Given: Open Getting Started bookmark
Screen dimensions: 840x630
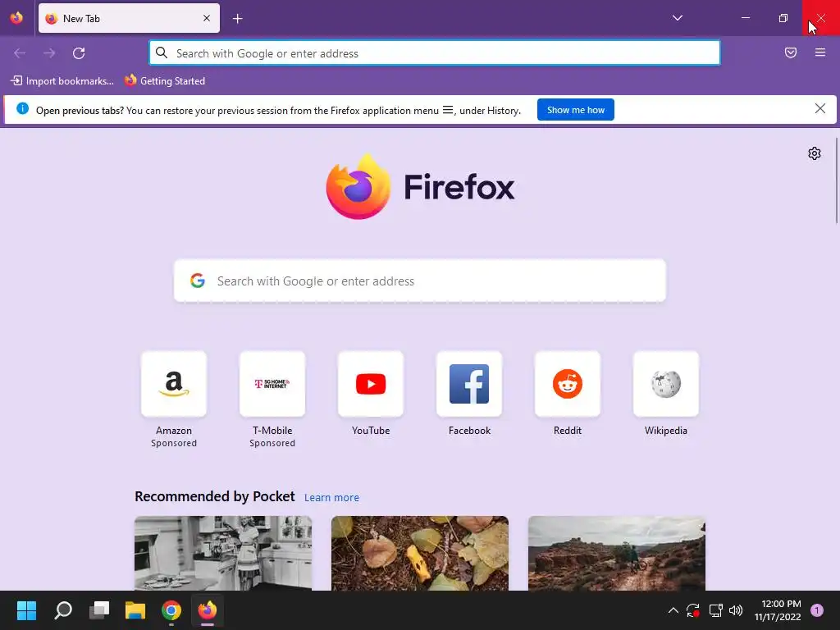Looking at the screenshot, I should click(x=165, y=81).
